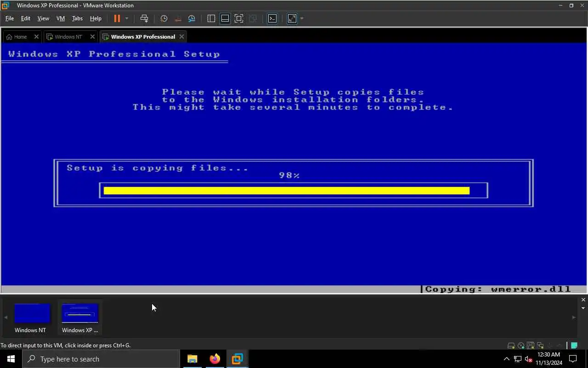Click the CD/DVD drive status icon

[521, 345]
